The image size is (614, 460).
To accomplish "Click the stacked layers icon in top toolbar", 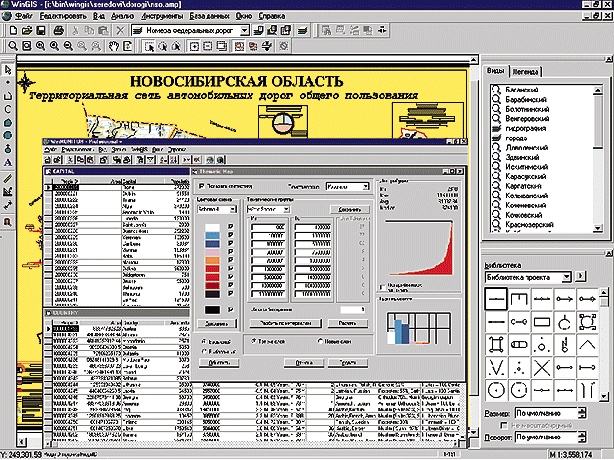I will tap(302, 30).
